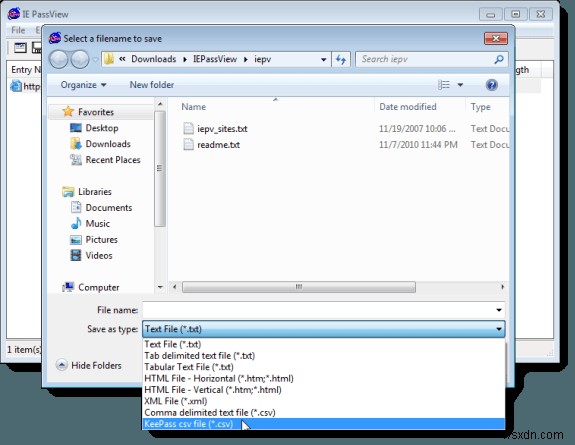Go forward with the Forward arrow button
The height and width of the screenshot is (445, 575).
click(x=80, y=59)
